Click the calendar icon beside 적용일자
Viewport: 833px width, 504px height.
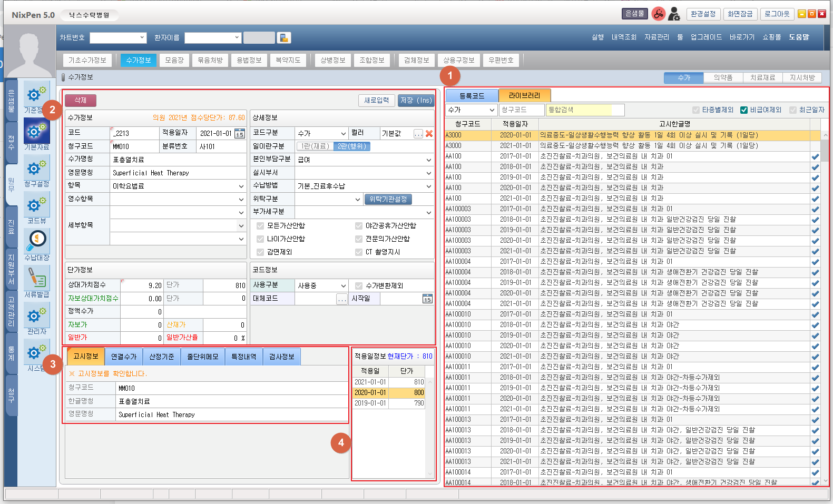click(x=239, y=134)
